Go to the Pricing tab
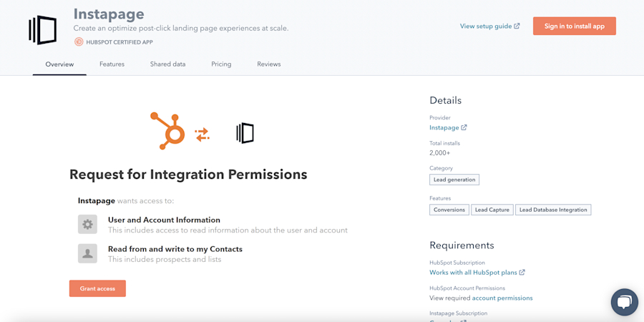 tap(221, 64)
